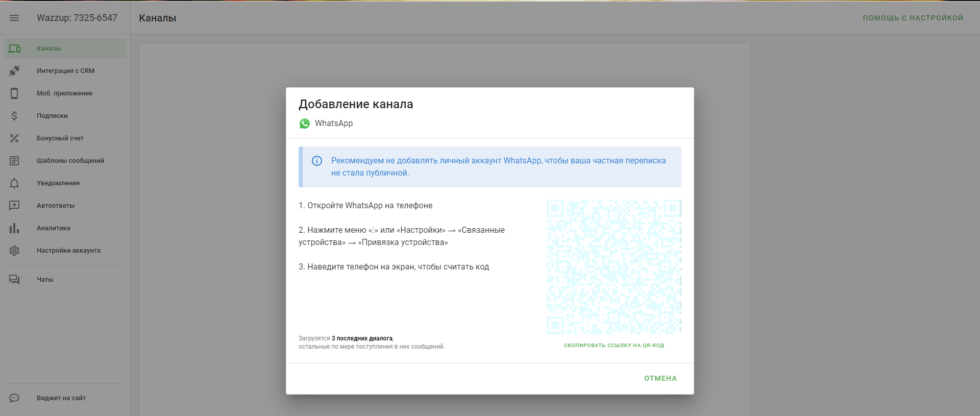Open Автоответы in the sidebar
The image size is (980, 416).
pyautogui.click(x=56, y=206)
